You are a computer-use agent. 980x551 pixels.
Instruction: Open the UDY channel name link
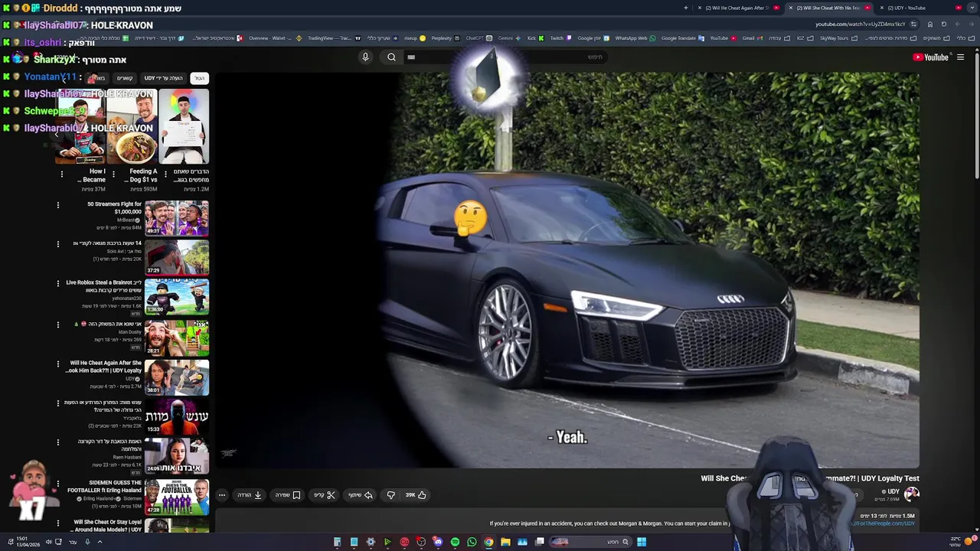coord(893,491)
